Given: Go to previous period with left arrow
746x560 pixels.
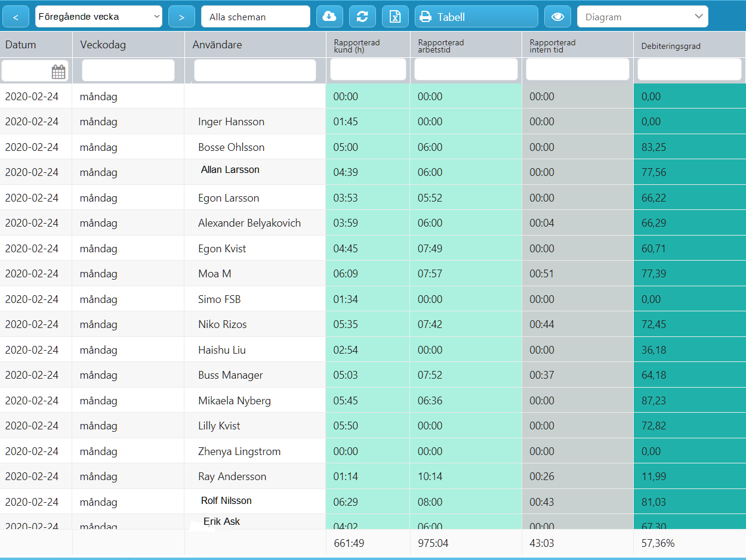Looking at the screenshot, I should point(16,17).
